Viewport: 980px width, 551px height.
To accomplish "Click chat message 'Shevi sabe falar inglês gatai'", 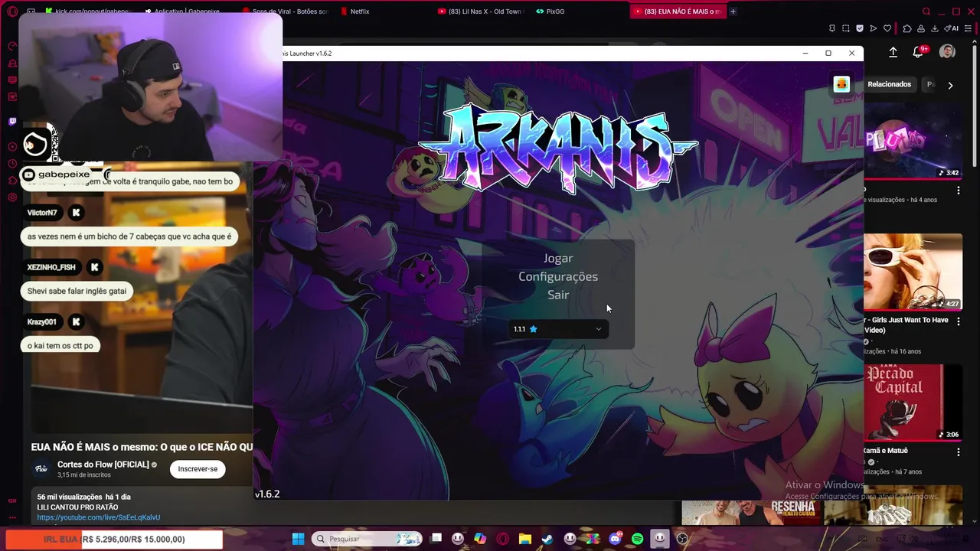I will click(77, 291).
